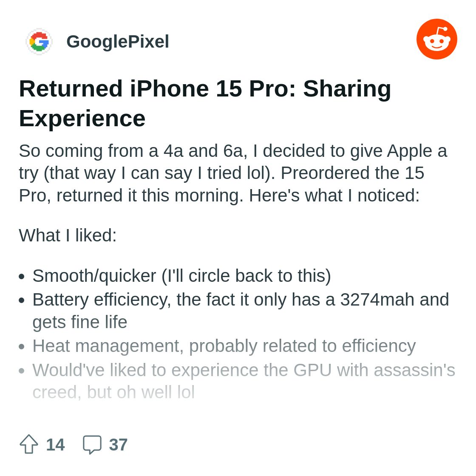Click the Battery efficiency list item text

241,311
